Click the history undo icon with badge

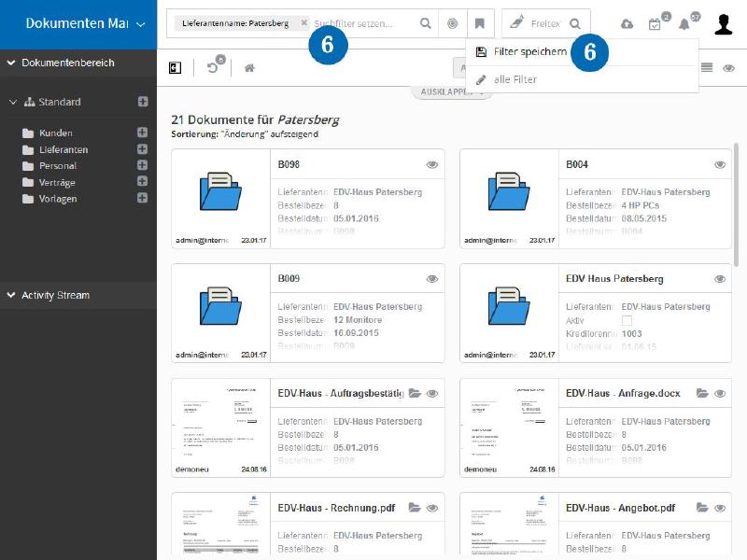click(x=214, y=68)
